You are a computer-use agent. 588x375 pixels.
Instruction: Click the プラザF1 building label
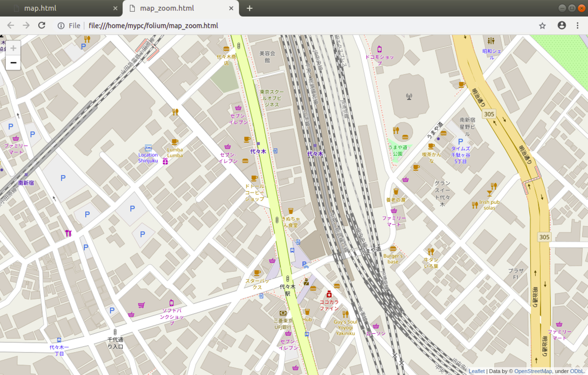516,274
